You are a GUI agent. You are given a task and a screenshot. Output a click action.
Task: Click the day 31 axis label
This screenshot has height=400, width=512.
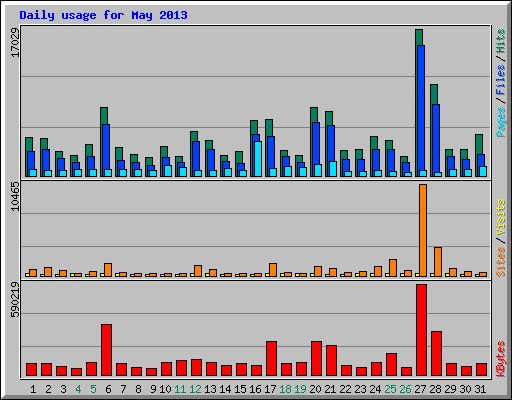pos(480,389)
